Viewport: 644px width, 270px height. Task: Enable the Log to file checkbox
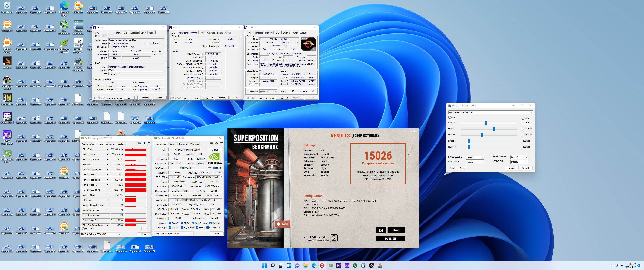point(83,229)
